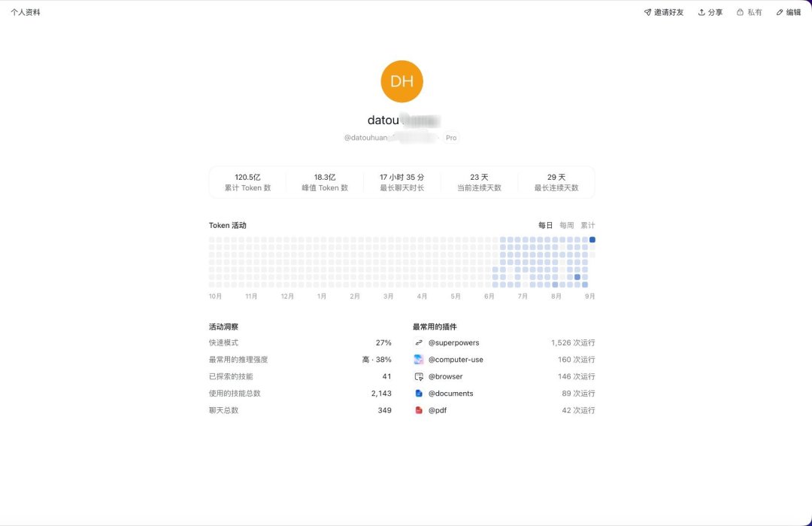This screenshot has height=526, width=812.
Task: Click the 私有 lock icon
Action: (x=740, y=13)
